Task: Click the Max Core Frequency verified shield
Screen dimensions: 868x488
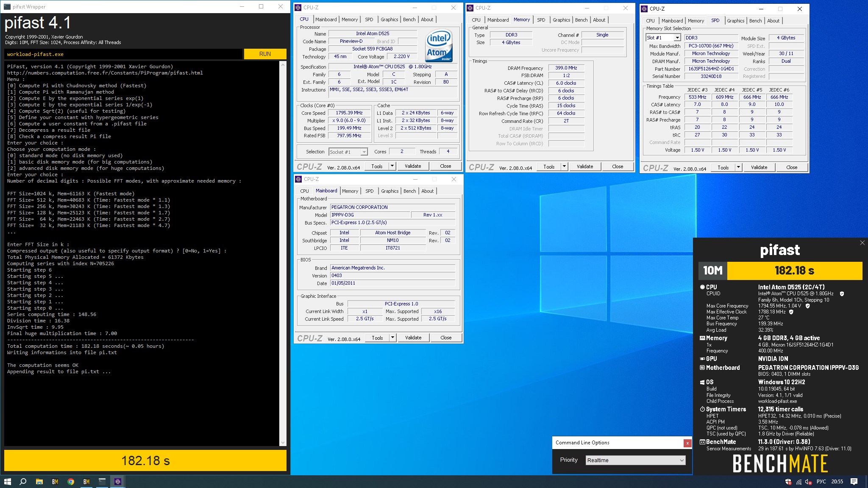Action: [807, 306]
